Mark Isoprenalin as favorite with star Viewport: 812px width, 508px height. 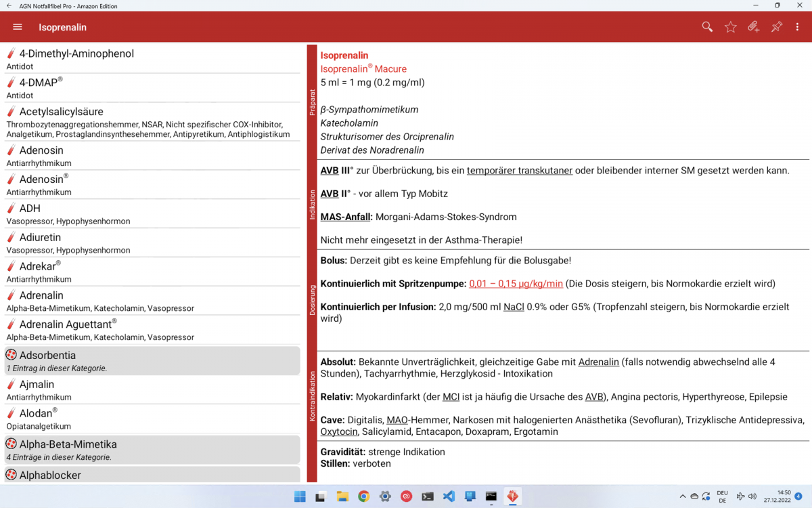(x=731, y=27)
